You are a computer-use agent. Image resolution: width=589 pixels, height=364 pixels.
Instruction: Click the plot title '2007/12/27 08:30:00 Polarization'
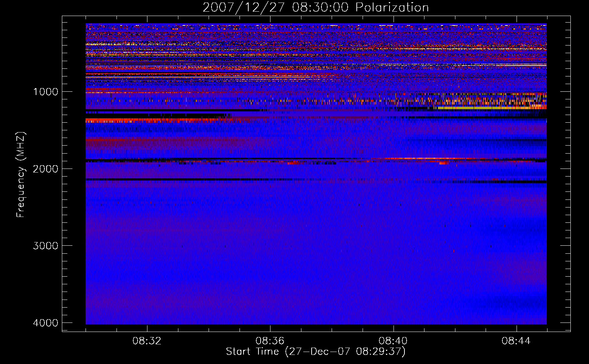click(316, 8)
